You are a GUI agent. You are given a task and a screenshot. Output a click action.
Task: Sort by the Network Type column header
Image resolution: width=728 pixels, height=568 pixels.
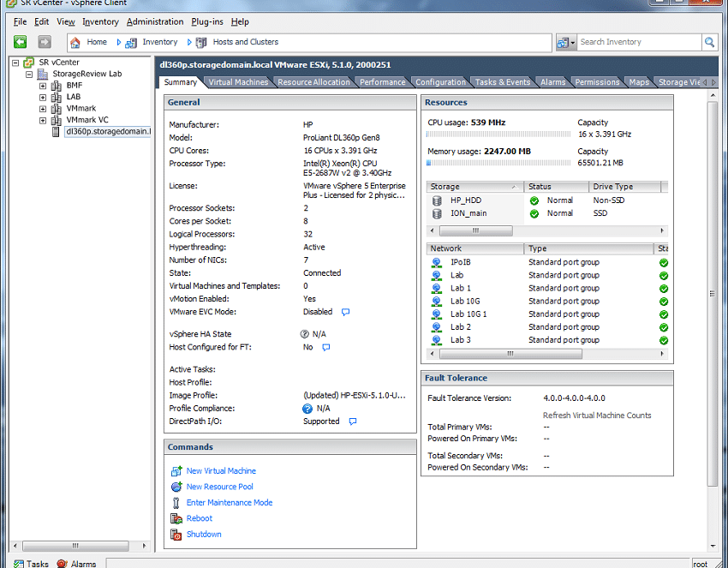pyautogui.click(x=588, y=249)
